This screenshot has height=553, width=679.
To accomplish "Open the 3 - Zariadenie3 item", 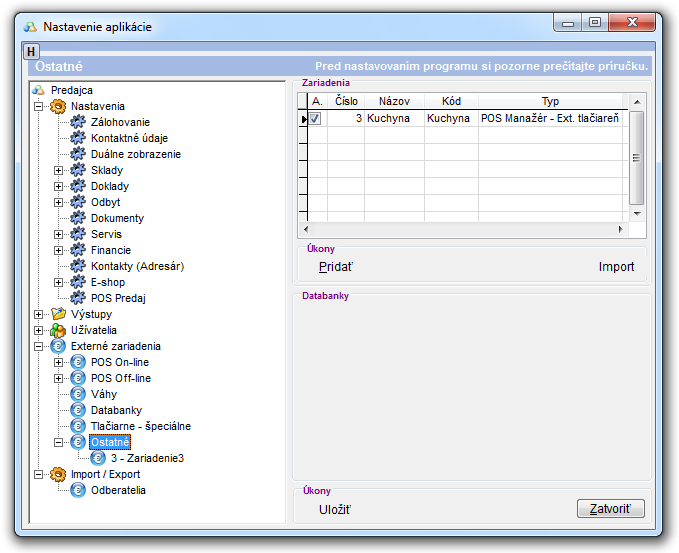I will click(147, 458).
